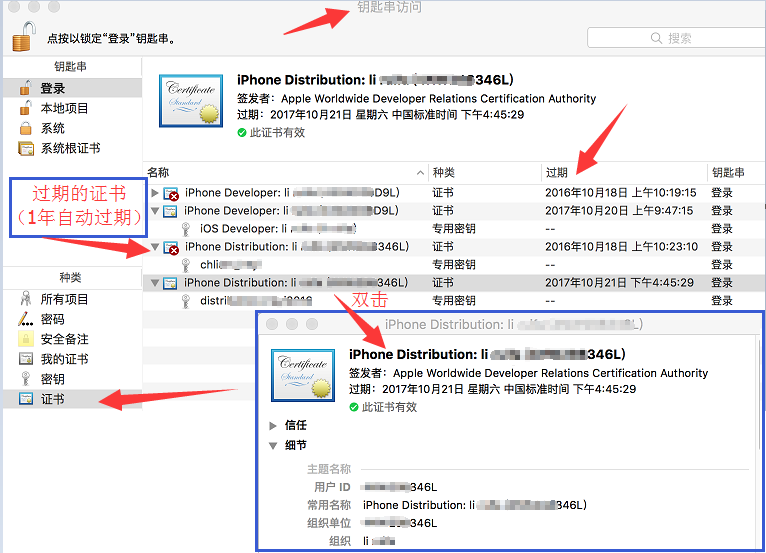This screenshot has width=766, height=553.
Task: Click the iOS Developer private key icon
Action: pos(186,229)
